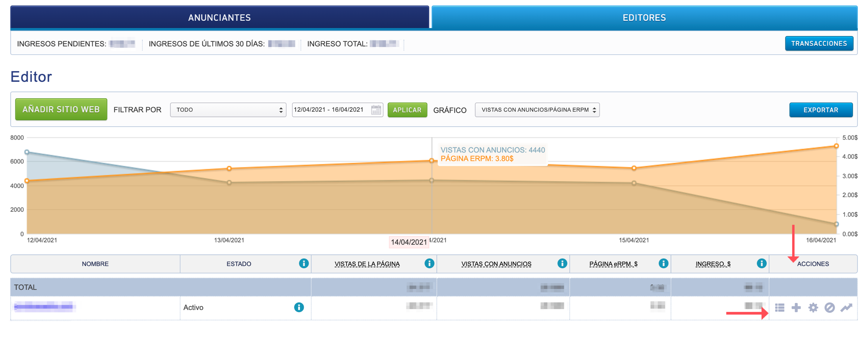Sort by Vistas con Anuncios column header

(x=496, y=264)
